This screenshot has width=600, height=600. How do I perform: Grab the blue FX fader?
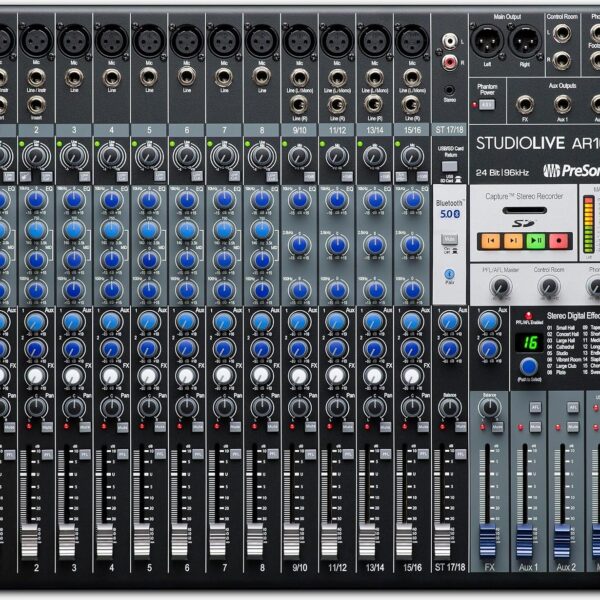pos(488,541)
